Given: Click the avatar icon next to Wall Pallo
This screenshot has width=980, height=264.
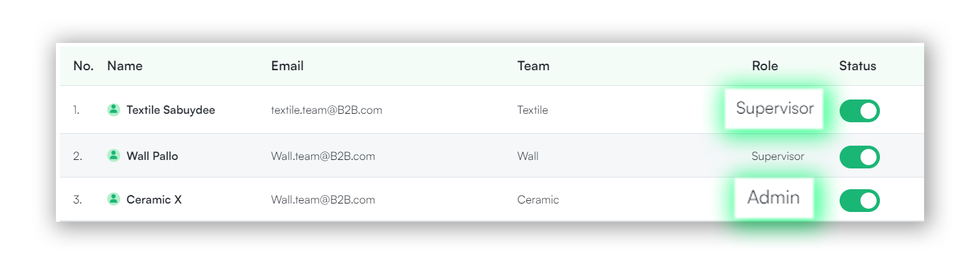Looking at the screenshot, I should (x=114, y=155).
